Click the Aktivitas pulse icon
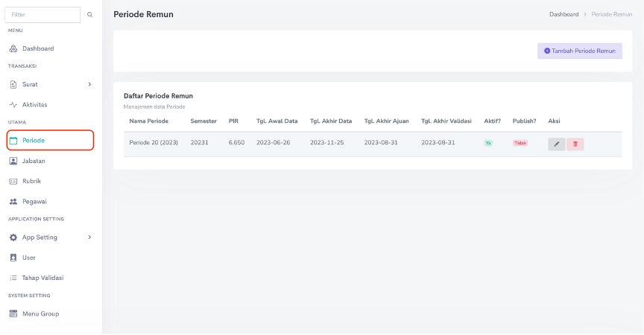 tap(13, 105)
